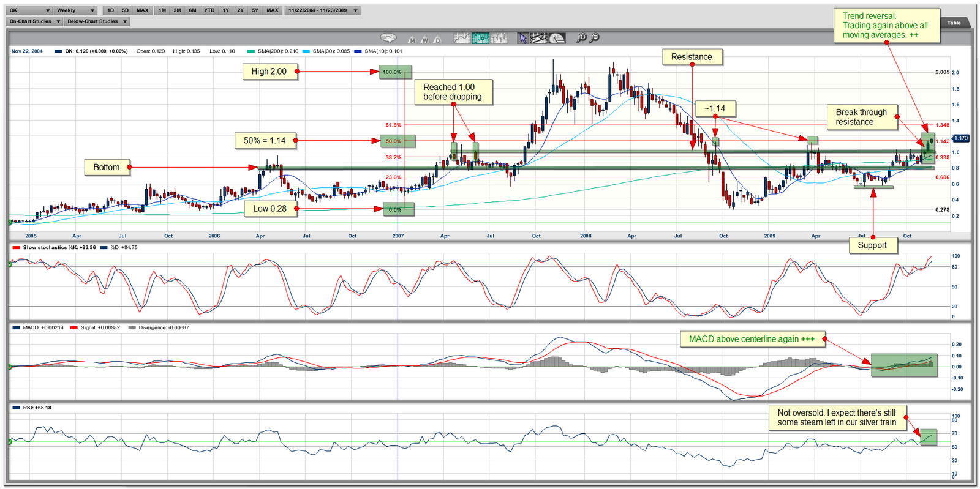Click the 38.2% Fibonacci level label

pyautogui.click(x=393, y=157)
